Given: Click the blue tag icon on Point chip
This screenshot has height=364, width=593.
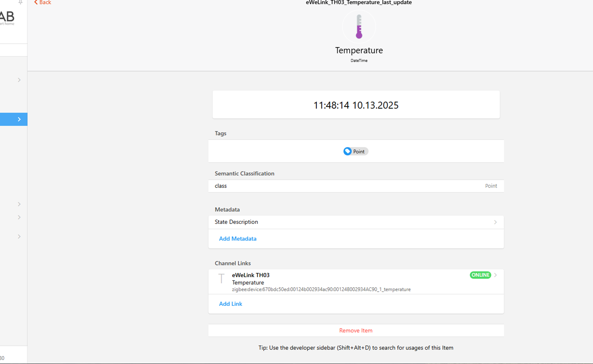Looking at the screenshot, I should [347, 151].
